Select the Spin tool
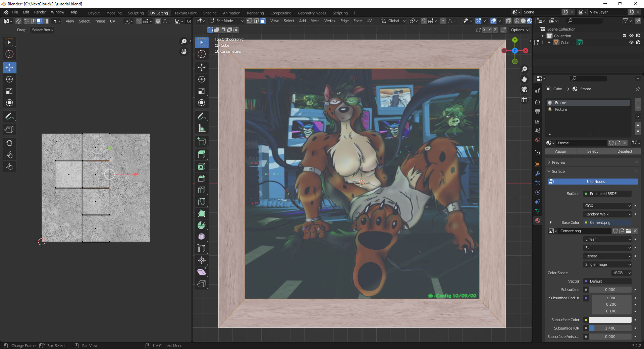Viewport: 644px width, 349px height. 202,225
